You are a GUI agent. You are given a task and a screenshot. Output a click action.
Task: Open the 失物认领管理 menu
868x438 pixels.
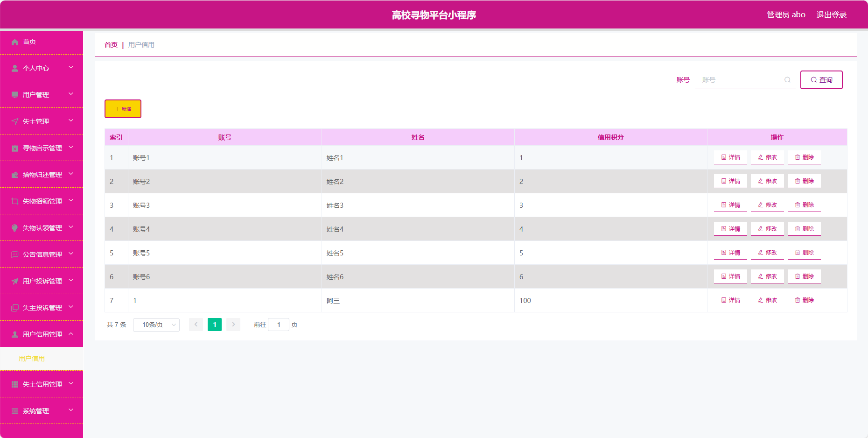[42, 228]
